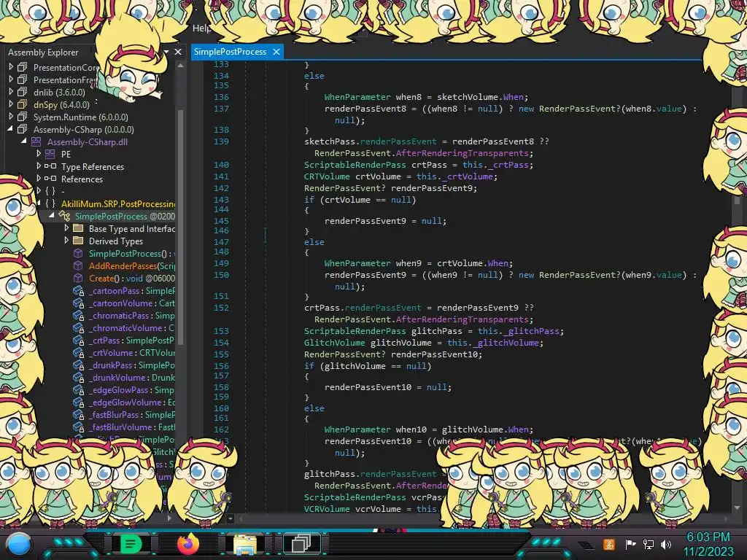Viewport: 747px width, 560px height.
Task: Click the _fastBlurPass field icon
Action: coord(79,414)
